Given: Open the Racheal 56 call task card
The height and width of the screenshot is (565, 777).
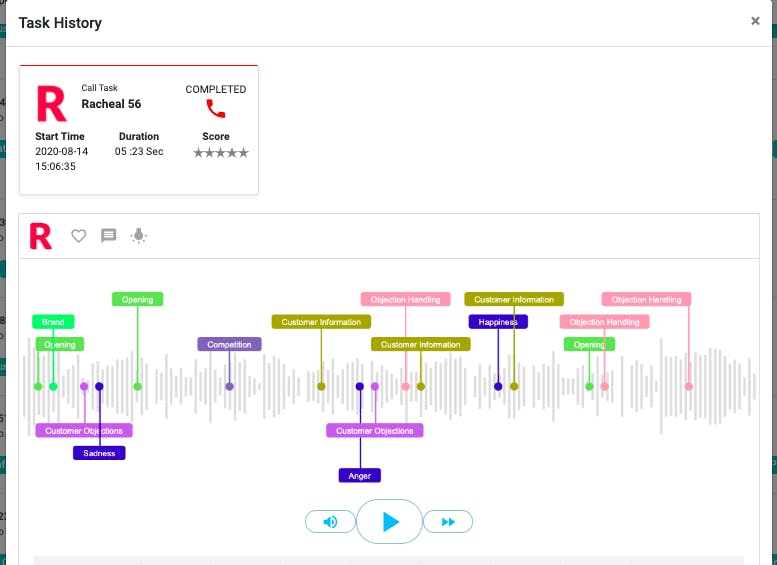Looking at the screenshot, I should tap(139, 130).
